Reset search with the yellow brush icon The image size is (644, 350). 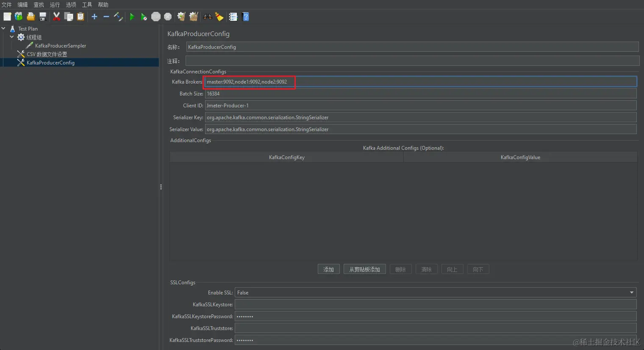(x=219, y=17)
